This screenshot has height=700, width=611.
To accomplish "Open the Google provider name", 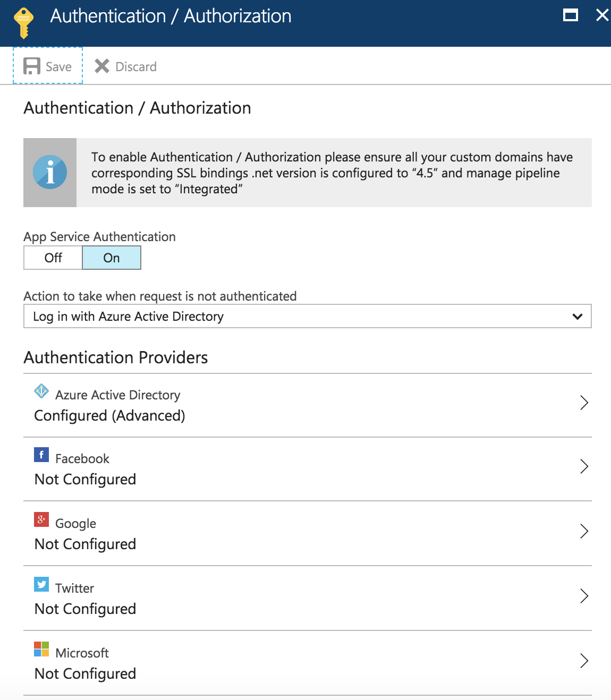I will [76, 524].
